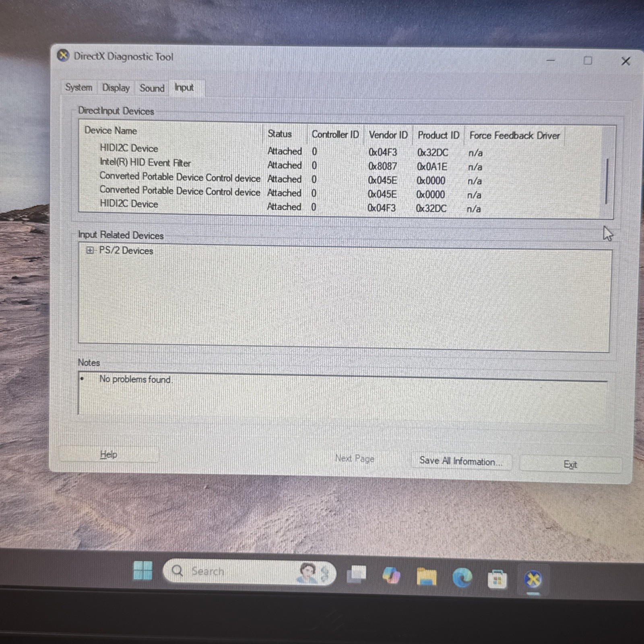Click the taskbar Search box
644x644 pixels.
coord(249,572)
